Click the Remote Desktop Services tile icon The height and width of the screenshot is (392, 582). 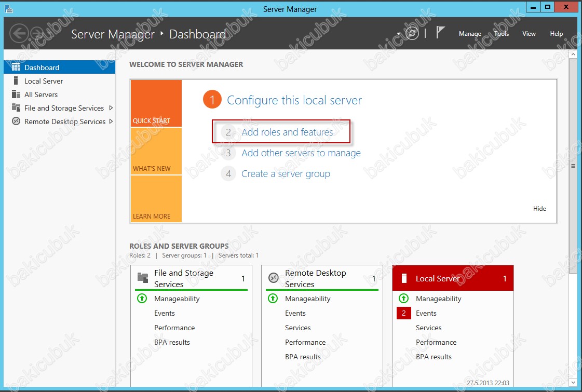tap(274, 278)
